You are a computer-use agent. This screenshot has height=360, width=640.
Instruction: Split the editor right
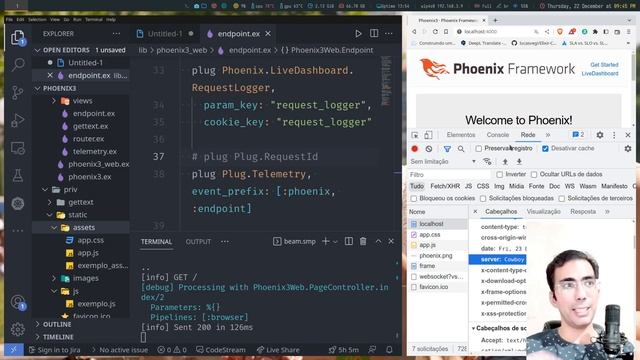(x=374, y=33)
